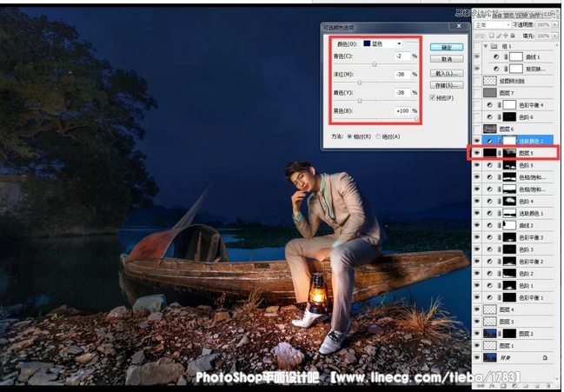Click the 黑色(B) black slider handle
The width and height of the screenshot is (564, 392).
click(x=416, y=119)
